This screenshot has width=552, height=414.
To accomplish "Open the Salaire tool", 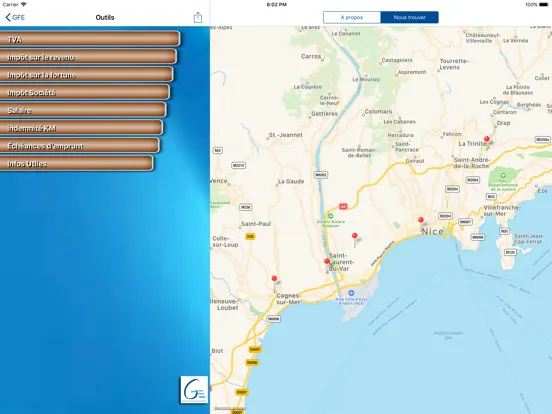I will 83,110.
